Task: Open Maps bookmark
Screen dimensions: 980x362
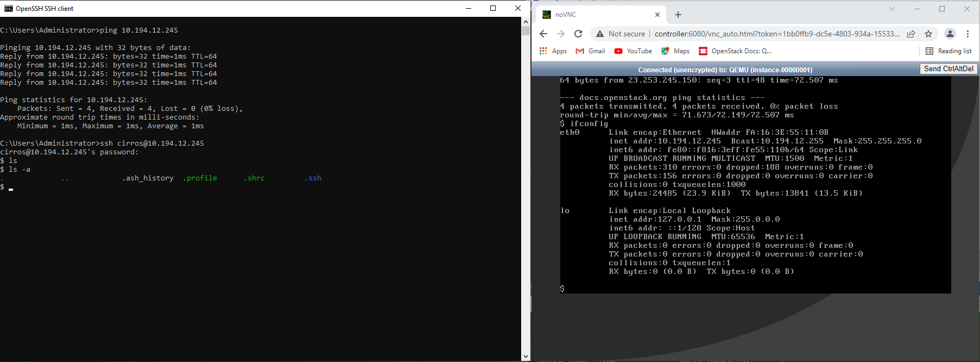Action: [x=675, y=51]
